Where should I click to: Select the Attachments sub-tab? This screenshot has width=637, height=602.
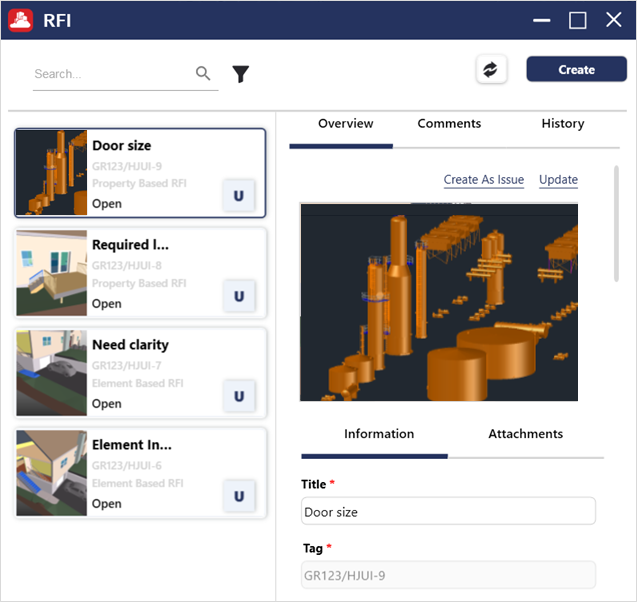525,434
